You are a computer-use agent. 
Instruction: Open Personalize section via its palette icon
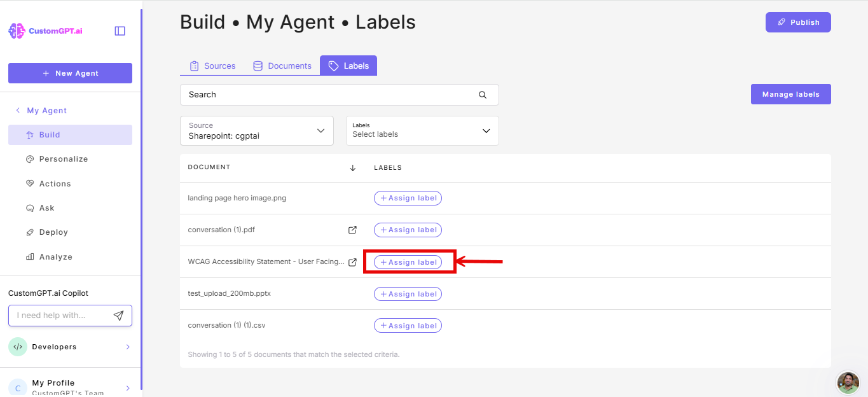pyautogui.click(x=30, y=158)
